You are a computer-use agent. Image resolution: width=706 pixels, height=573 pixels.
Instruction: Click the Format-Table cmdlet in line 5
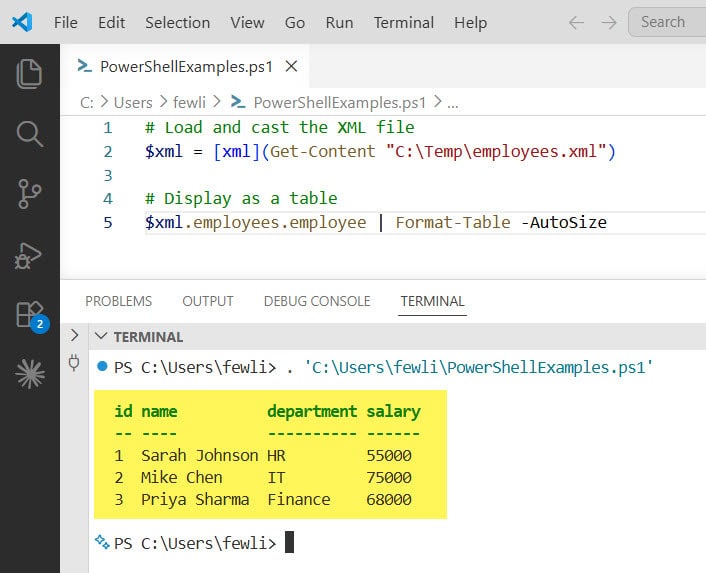[453, 222]
